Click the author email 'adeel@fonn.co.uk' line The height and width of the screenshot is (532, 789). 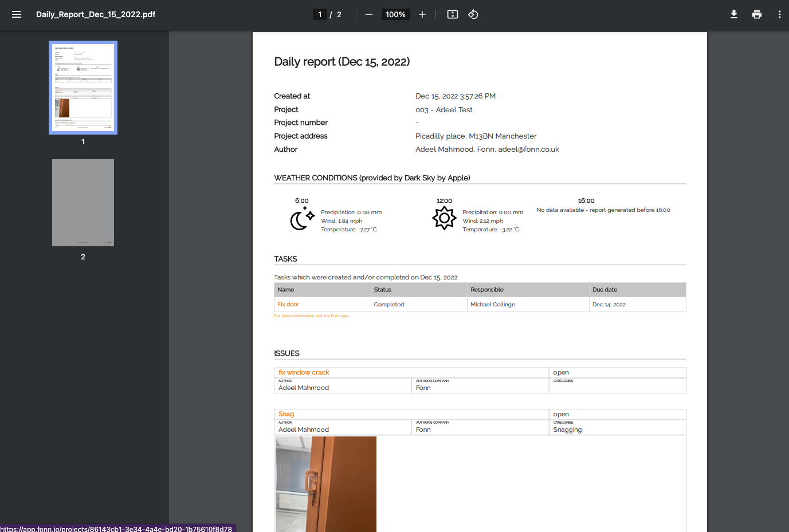pos(487,149)
